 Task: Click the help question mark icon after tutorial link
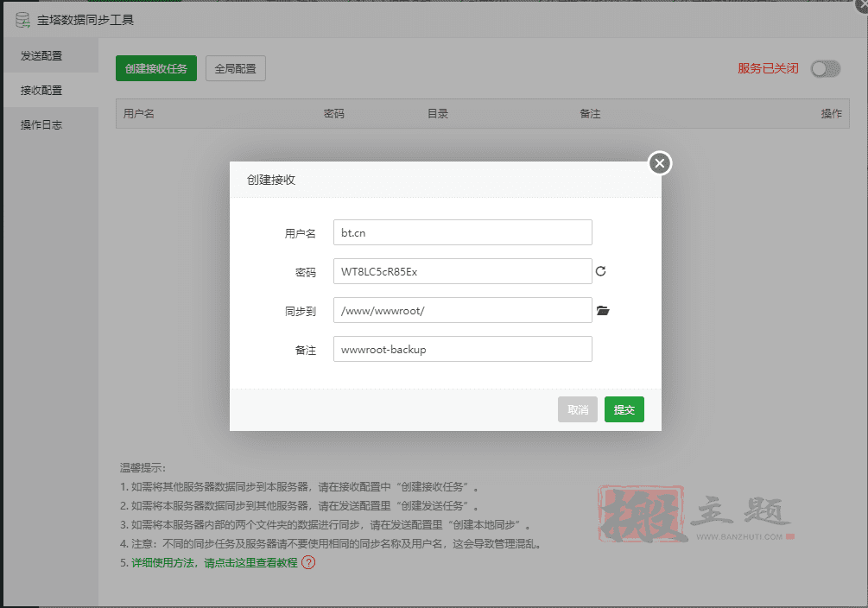pyautogui.click(x=308, y=562)
